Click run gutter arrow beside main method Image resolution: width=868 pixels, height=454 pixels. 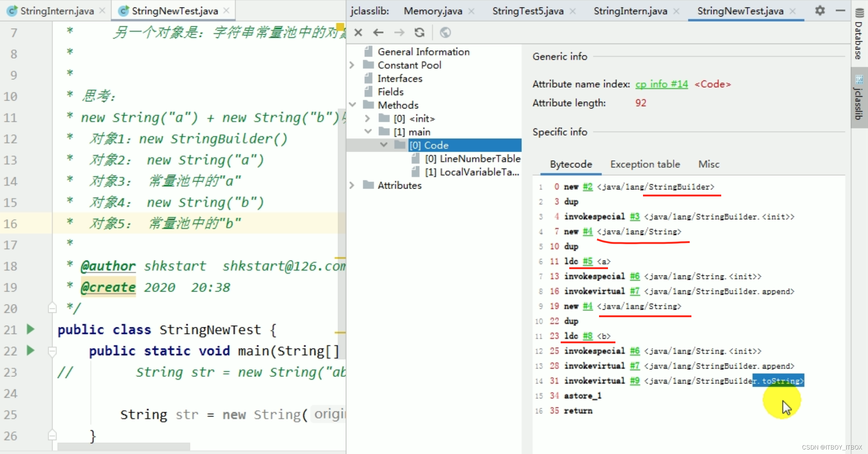tap(31, 350)
